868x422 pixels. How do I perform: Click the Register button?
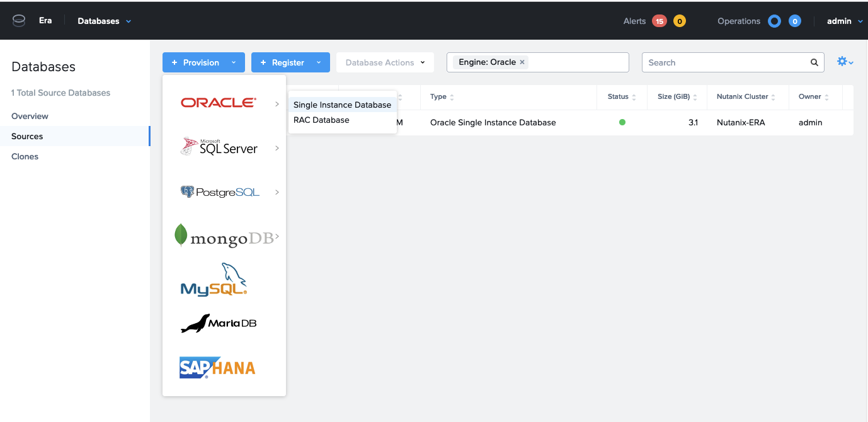(x=290, y=62)
